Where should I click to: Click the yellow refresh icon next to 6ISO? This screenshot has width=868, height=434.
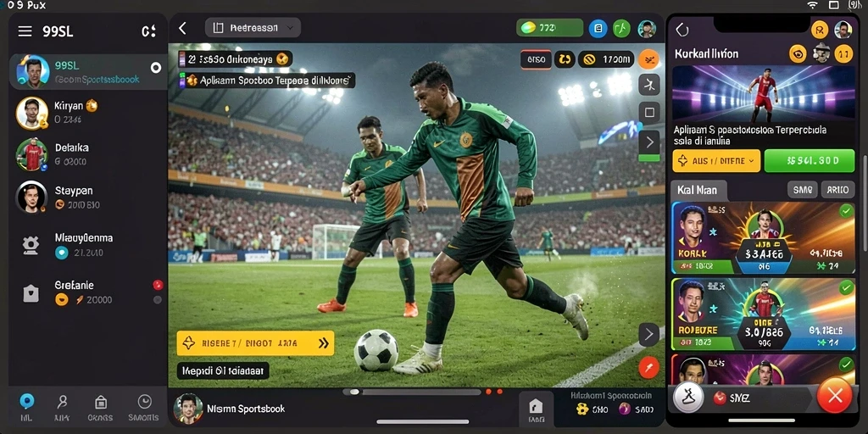(565, 58)
